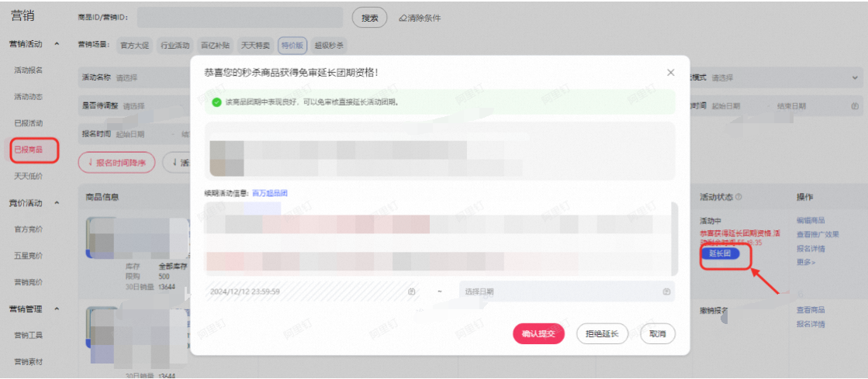Switch to the 超级秒杀 scene tab

[329, 46]
